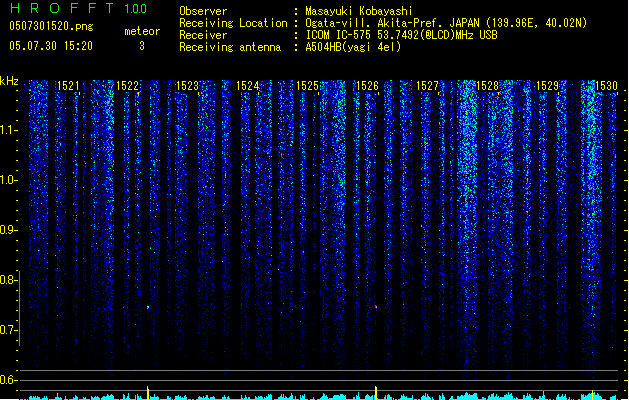The height and width of the screenshot is (400, 629).
Task: Click yellow power spike below 1522
Action: [x=148, y=393]
